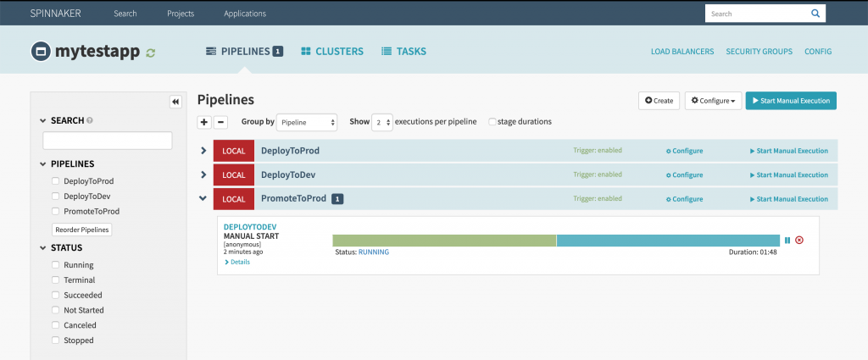Collapse the filter sidebar with double-arrow icon
The height and width of the screenshot is (360, 868).
click(x=175, y=102)
